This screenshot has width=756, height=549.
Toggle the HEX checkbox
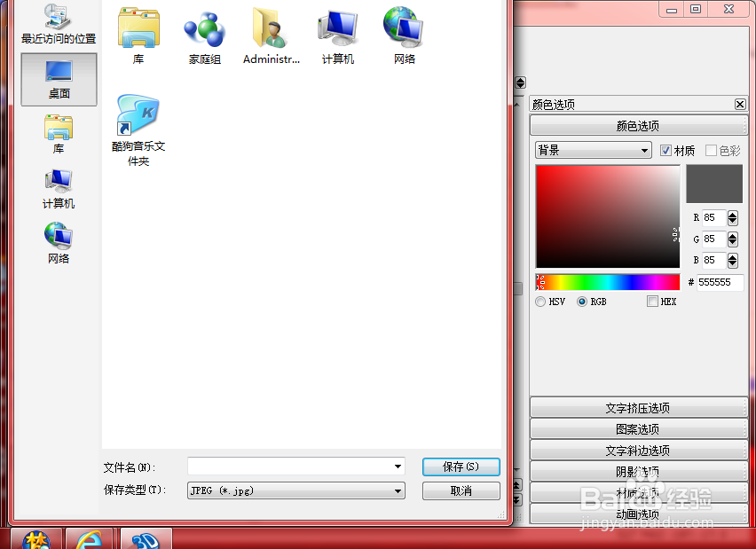point(652,302)
